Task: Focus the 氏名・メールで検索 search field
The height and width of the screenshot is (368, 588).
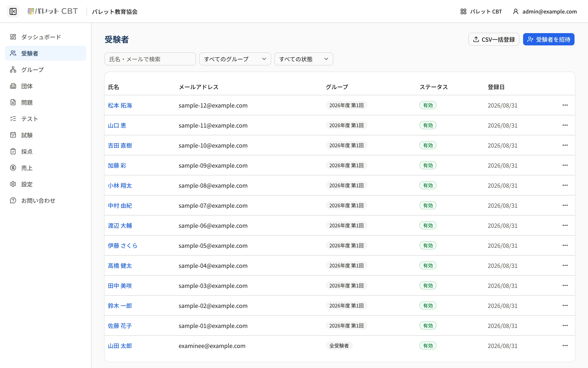Action: [150, 59]
